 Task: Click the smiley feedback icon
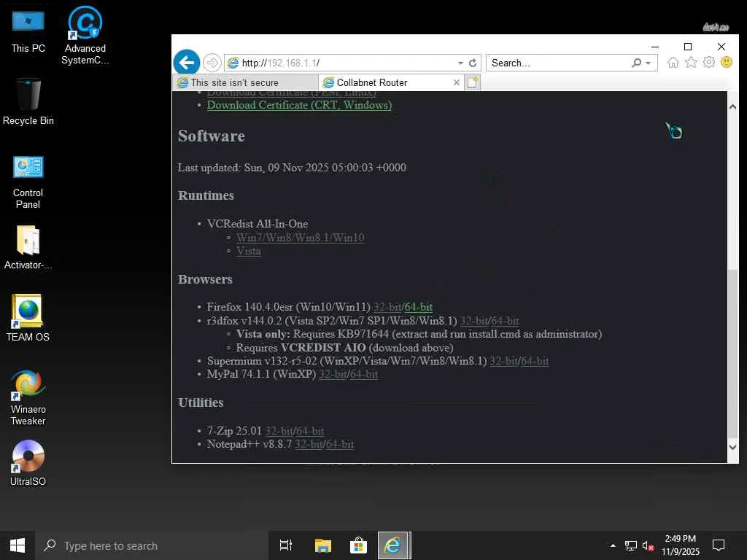pos(726,63)
